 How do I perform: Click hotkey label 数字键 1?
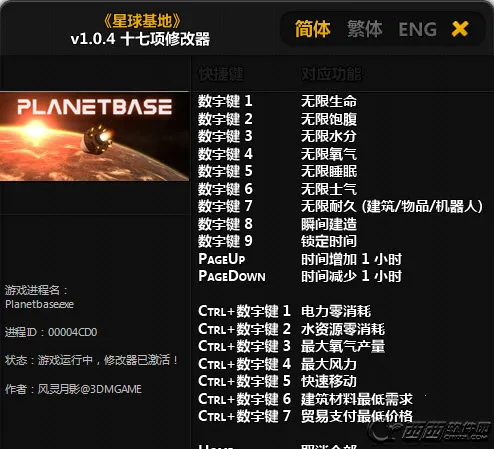(225, 101)
